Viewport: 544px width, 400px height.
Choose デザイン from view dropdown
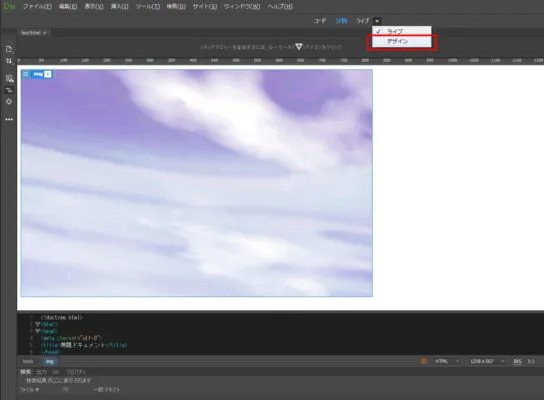[x=401, y=42]
